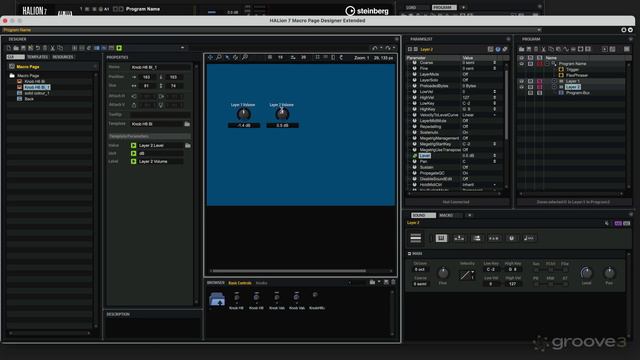
Task: Open the Designer toolbar dropdown arrow
Action: click(182, 48)
